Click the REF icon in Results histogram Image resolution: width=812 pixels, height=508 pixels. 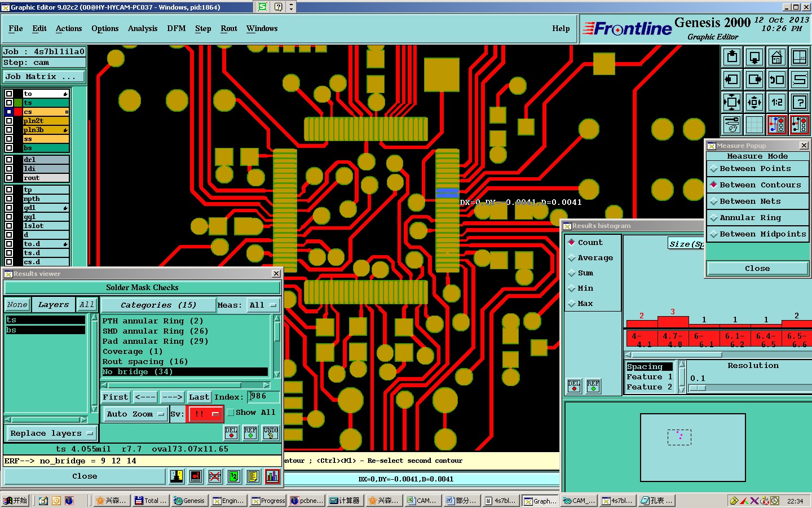pyautogui.click(x=593, y=386)
